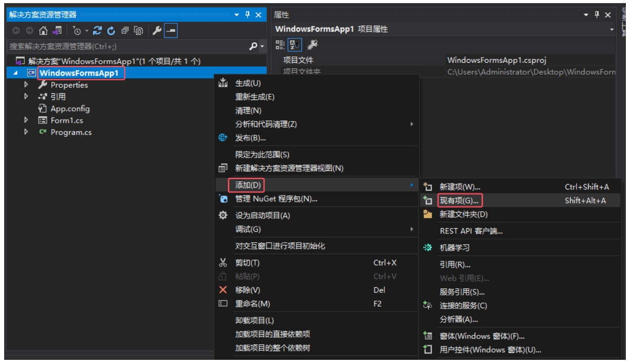Click 引用(R)... to add a reference
630x364 pixels.
pyautogui.click(x=520, y=265)
